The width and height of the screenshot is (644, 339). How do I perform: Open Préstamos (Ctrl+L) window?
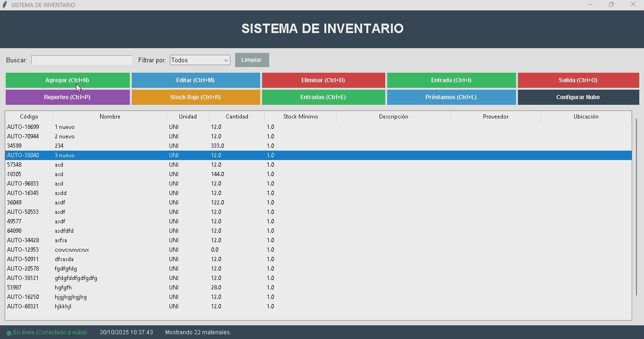[x=451, y=97]
